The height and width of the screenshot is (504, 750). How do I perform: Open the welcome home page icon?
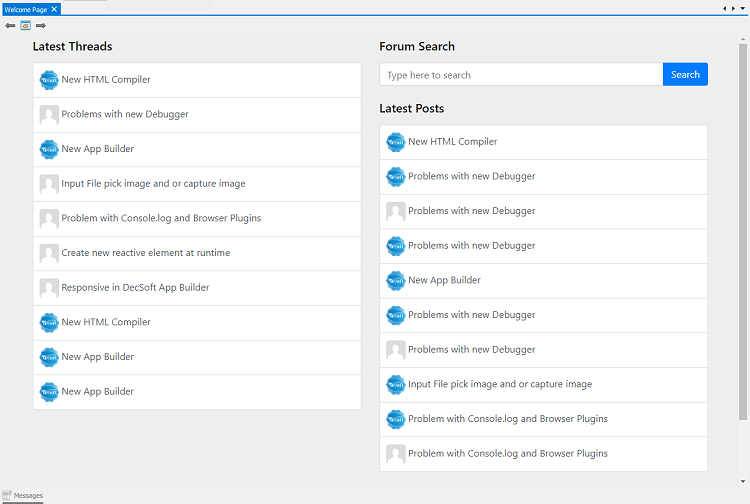click(x=25, y=25)
